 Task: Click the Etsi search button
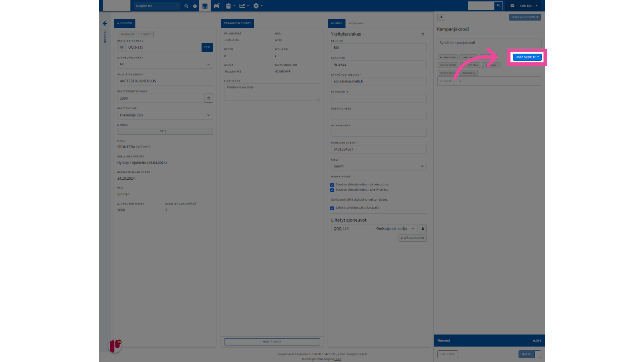(x=207, y=47)
